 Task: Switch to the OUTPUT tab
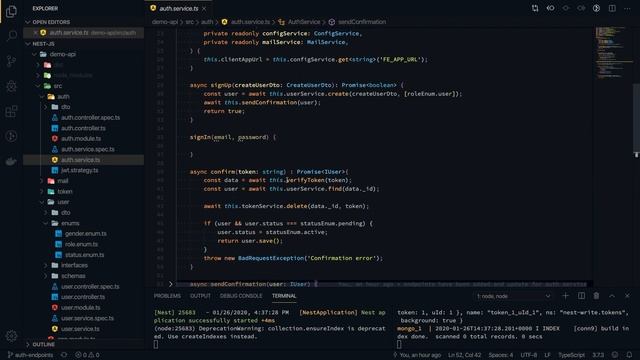(x=200, y=296)
